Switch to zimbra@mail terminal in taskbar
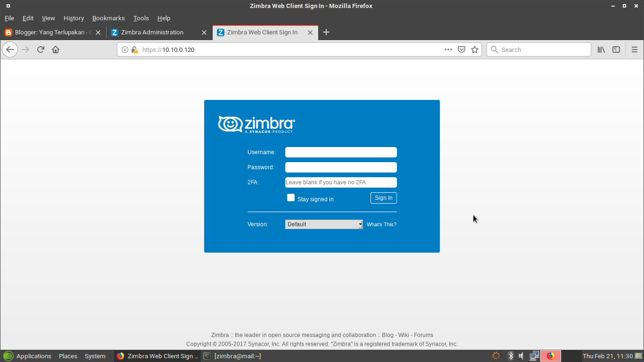The height and width of the screenshot is (362, 644). pos(232,356)
